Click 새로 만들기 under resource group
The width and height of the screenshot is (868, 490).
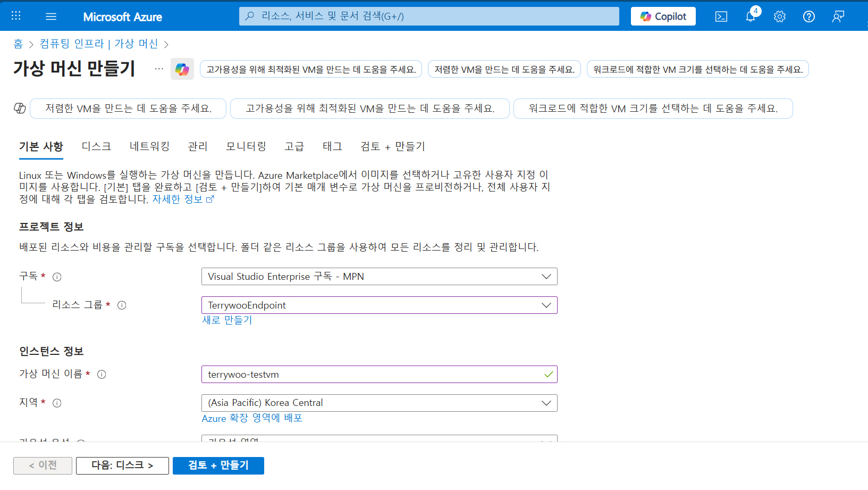point(227,320)
